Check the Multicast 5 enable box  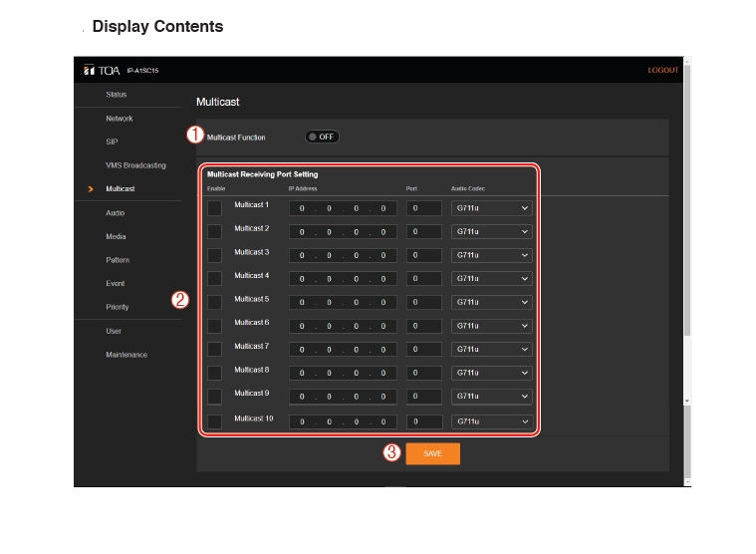pos(214,302)
